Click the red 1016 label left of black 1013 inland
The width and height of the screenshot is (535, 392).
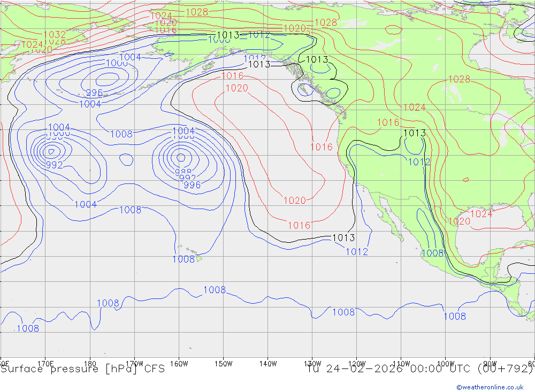coord(388,122)
